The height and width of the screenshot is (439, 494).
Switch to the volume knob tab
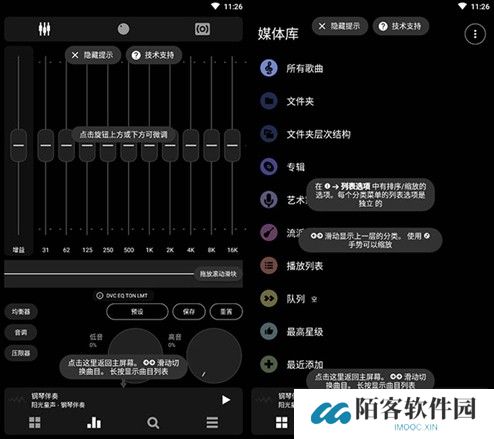(123, 29)
